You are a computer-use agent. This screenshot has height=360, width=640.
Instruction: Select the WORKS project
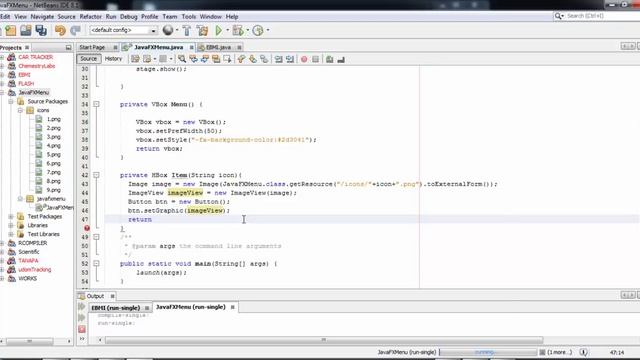coord(27,279)
